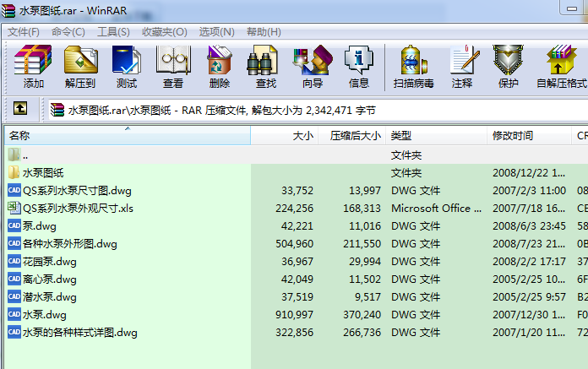Click the archive path address field
This screenshot has height=369, width=588.
coord(318,110)
